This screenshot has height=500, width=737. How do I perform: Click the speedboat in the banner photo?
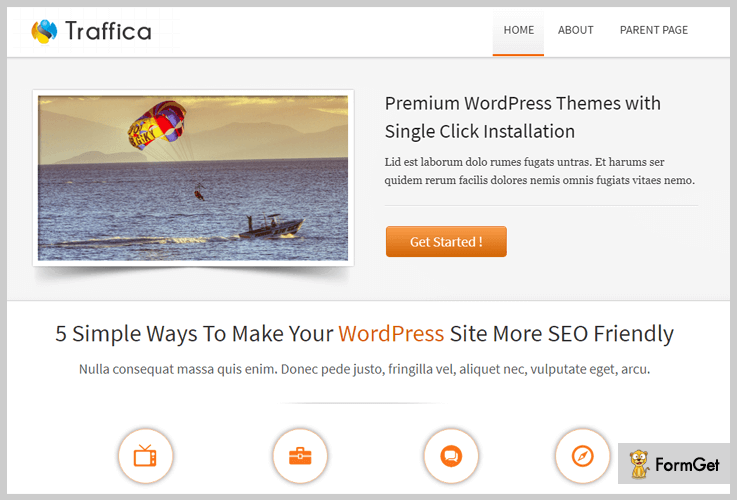[x=268, y=227]
